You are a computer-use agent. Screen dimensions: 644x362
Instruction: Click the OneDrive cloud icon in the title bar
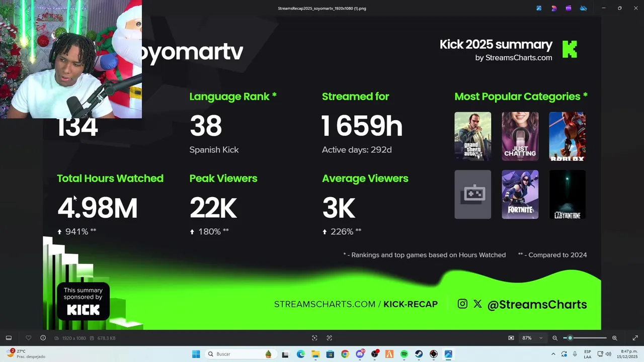pyautogui.click(x=584, y=8)
